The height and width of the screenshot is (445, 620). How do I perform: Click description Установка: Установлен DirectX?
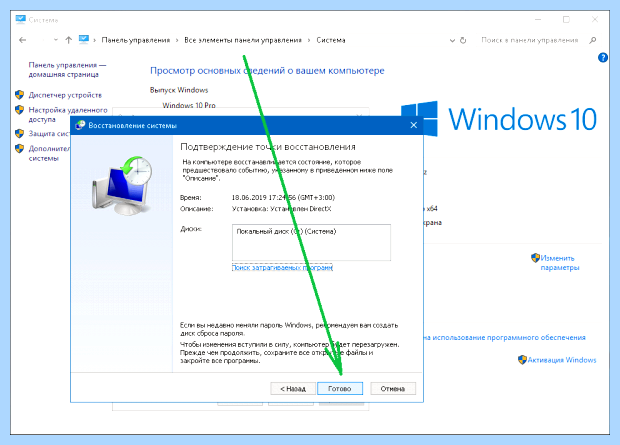click(281, 208)
